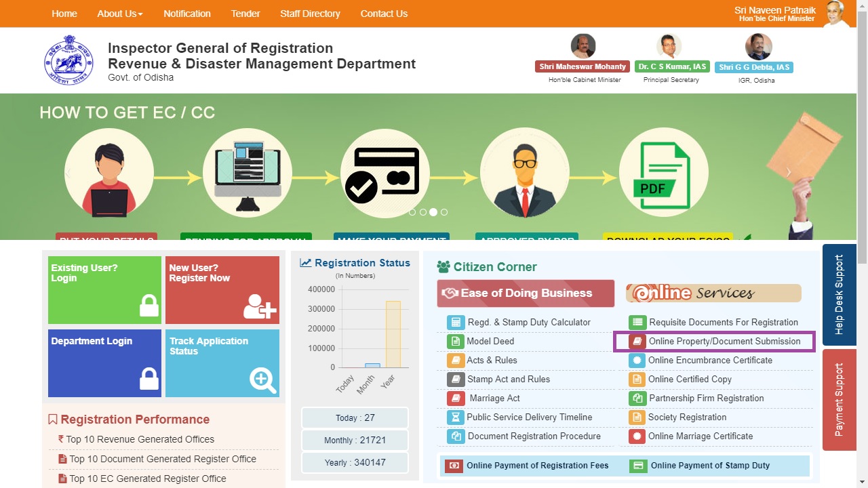Select the second carousel slide indicator dot
The image size is (868, 488).
(x=422, y=212)
